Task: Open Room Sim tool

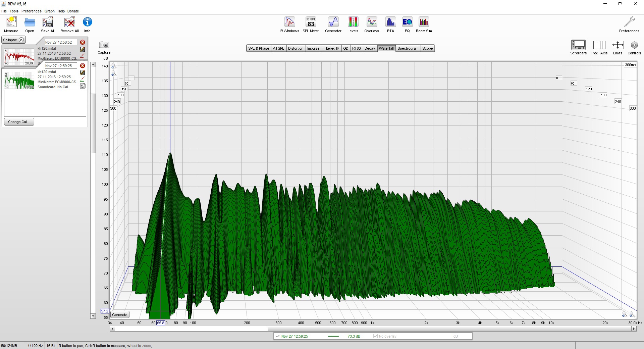Action: (x=424, y=25)
